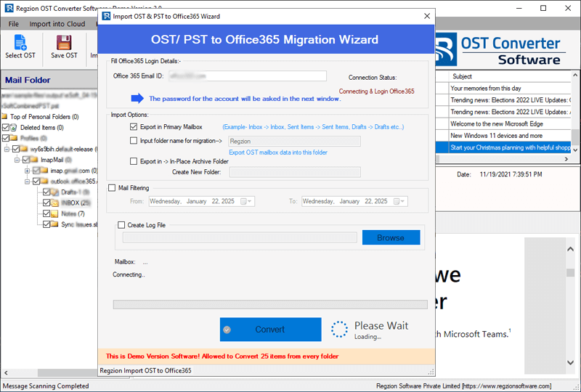Uncheck Export in Primary Mailbox
The width and height of the screenshot is (581, 392).
pyautogui.click(x=134, y=127)
